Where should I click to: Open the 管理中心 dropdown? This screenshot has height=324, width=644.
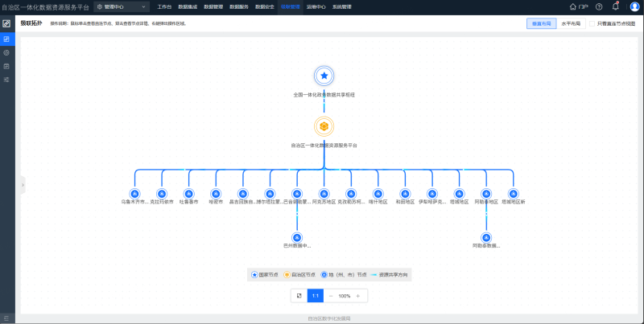[122, 7]
